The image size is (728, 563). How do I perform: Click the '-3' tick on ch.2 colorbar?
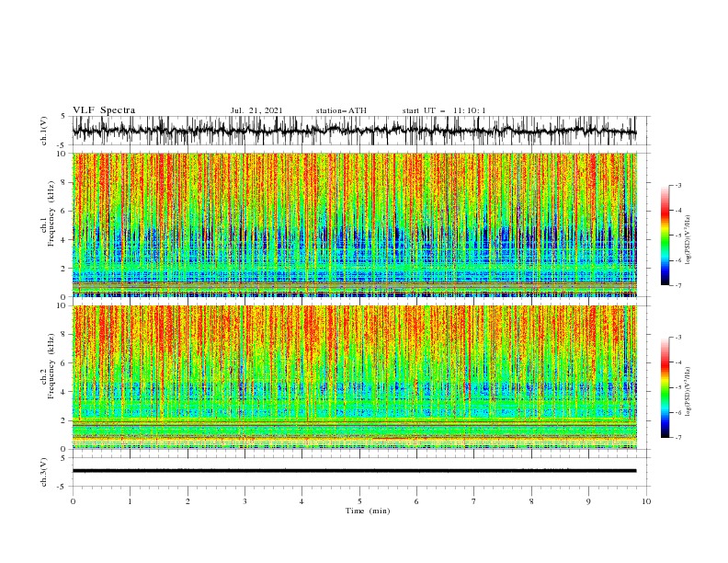click(x=678, y=338)
